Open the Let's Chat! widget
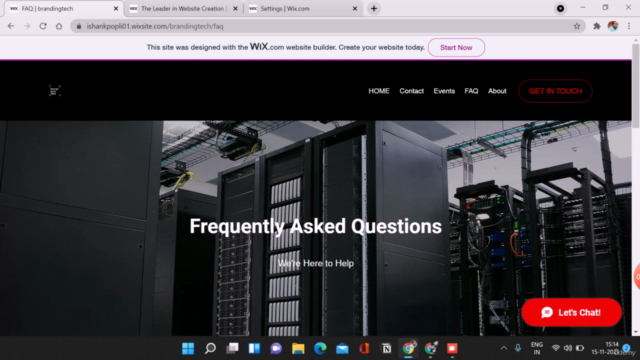Screen dimensions: 640x360 click(x=571, y=312)
